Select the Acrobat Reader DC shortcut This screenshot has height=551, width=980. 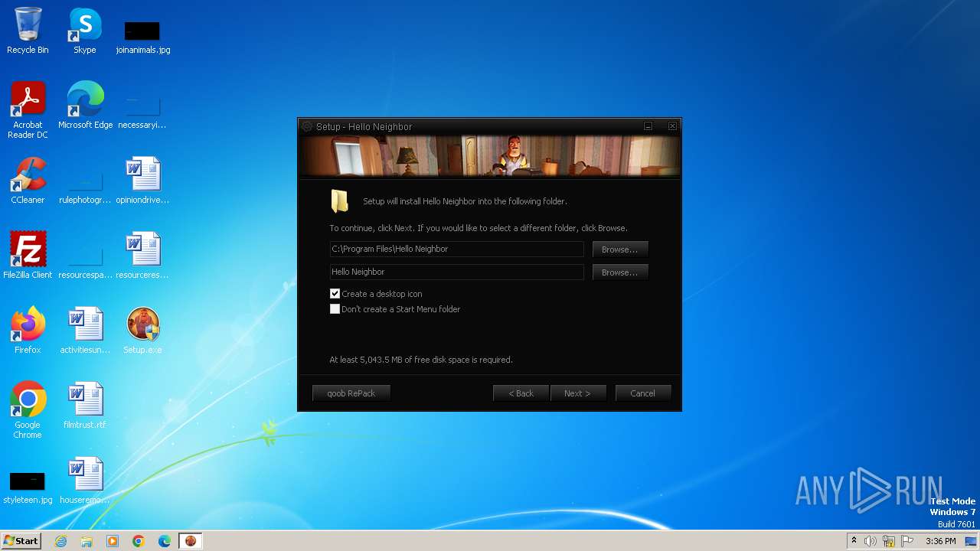(28, 111)
